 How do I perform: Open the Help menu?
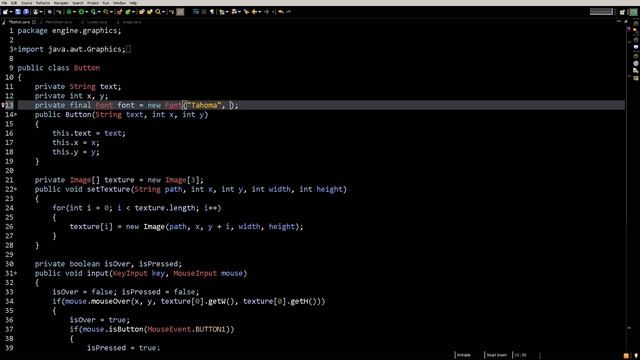click(x=133, y=3)
